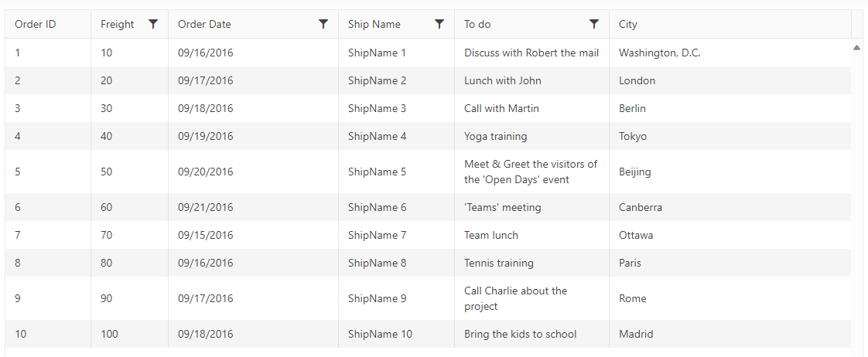Select the Tennis training cell
This screenshot has height=357, width=868.
(532, 263)
